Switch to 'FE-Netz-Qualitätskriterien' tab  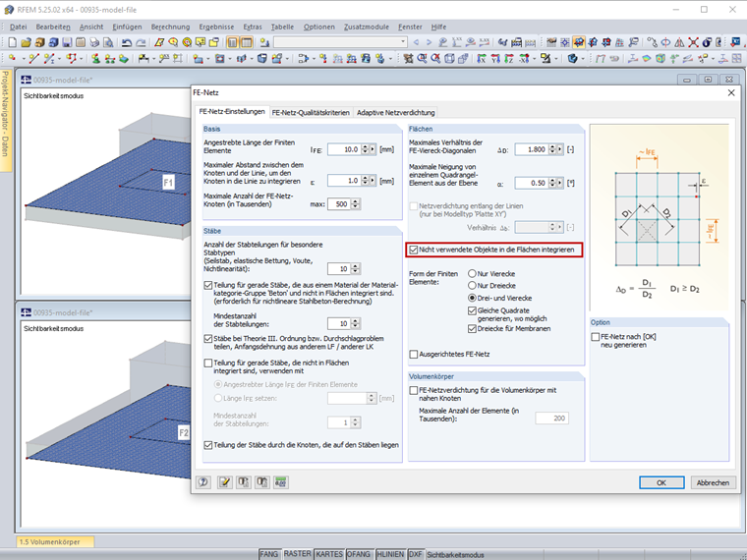310,112
